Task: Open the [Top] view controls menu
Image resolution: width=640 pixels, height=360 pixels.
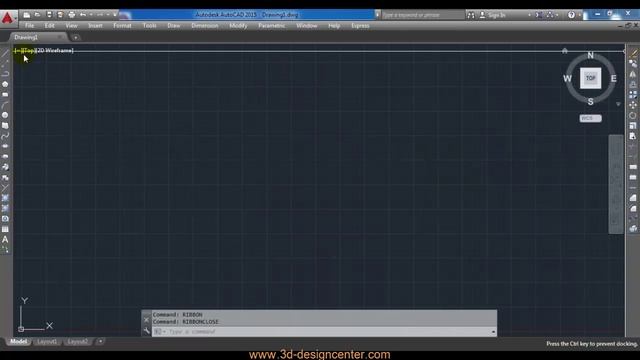Action: pos(28,51)
